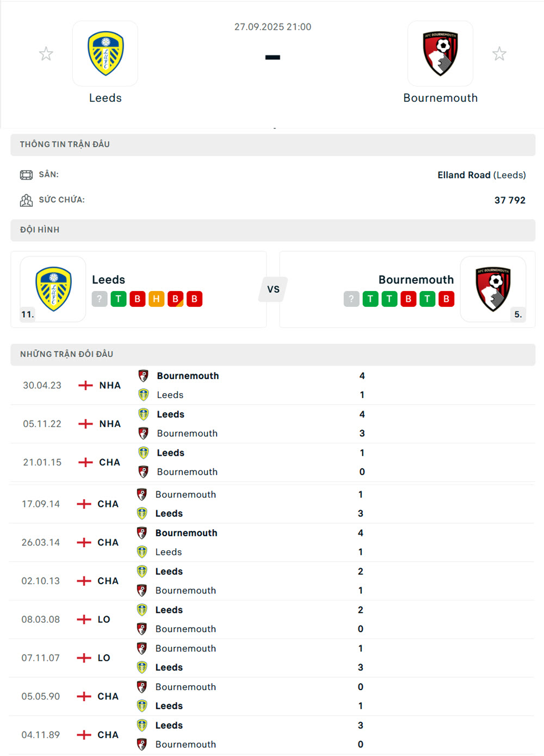544x756 pixels.
Task: Open Elland Road stadium link
Action: click(x=464, y=175)
